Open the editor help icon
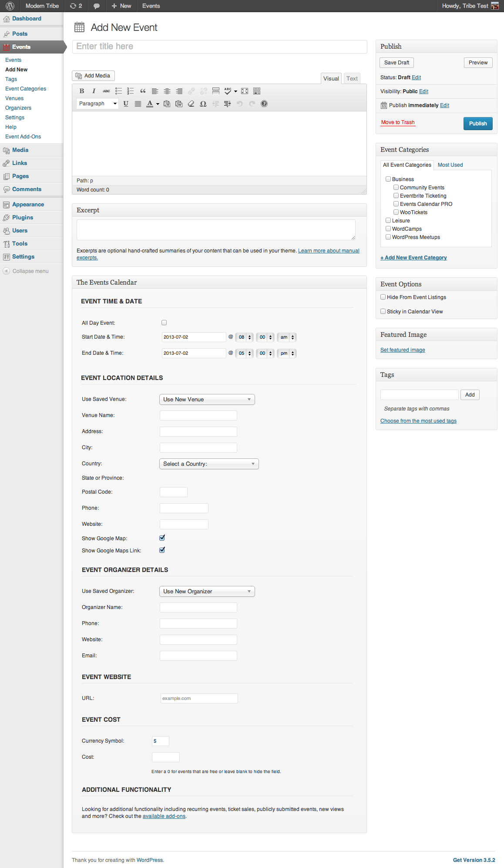Viewport: 504px width, 868px height. pyautogui.click(x=264, y=104)
